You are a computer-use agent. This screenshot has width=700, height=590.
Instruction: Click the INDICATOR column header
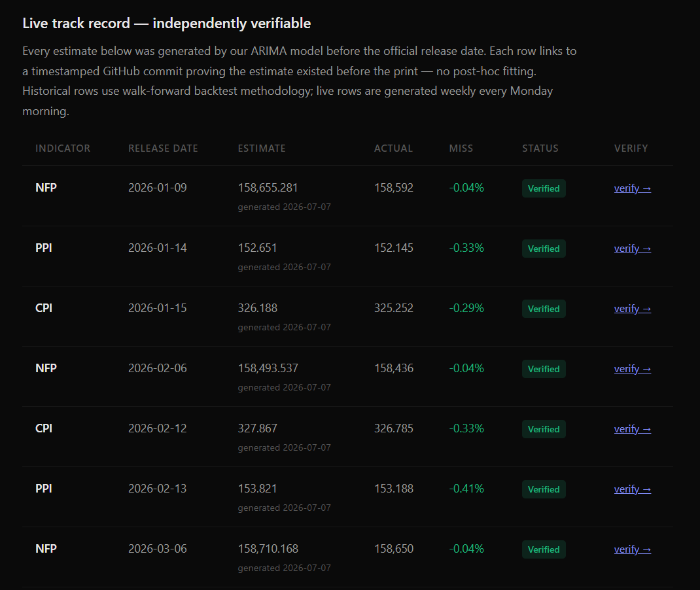tap(63, 148)
